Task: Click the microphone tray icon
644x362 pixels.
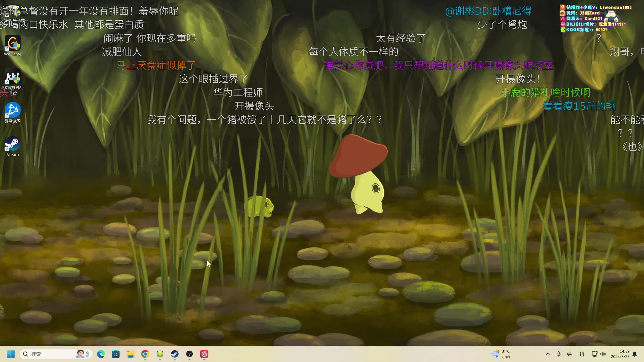Action: 558,354
